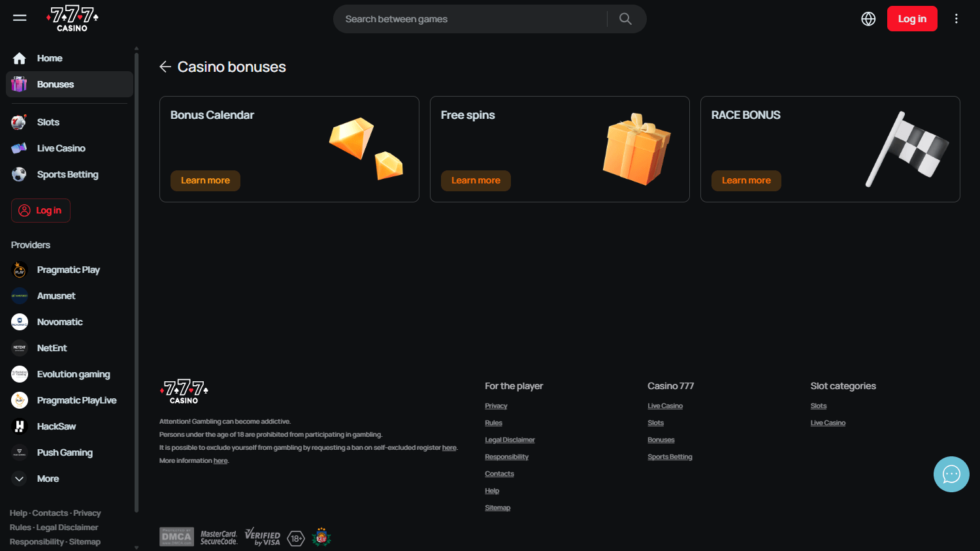Open the hamburger menu icon
This screenshot has width=980, height=551.
(20, 18)
